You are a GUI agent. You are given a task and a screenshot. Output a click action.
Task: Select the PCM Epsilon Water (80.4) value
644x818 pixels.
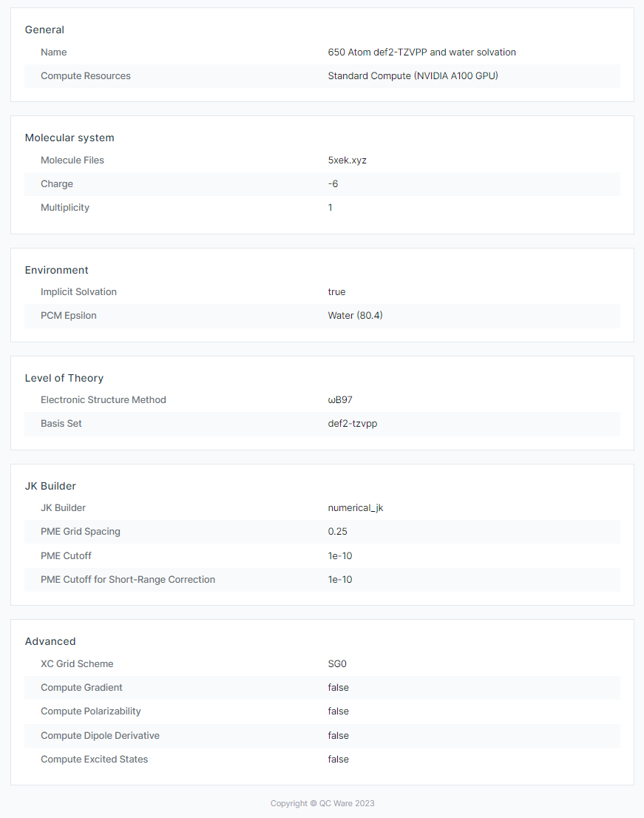click(x=355, y=316)
